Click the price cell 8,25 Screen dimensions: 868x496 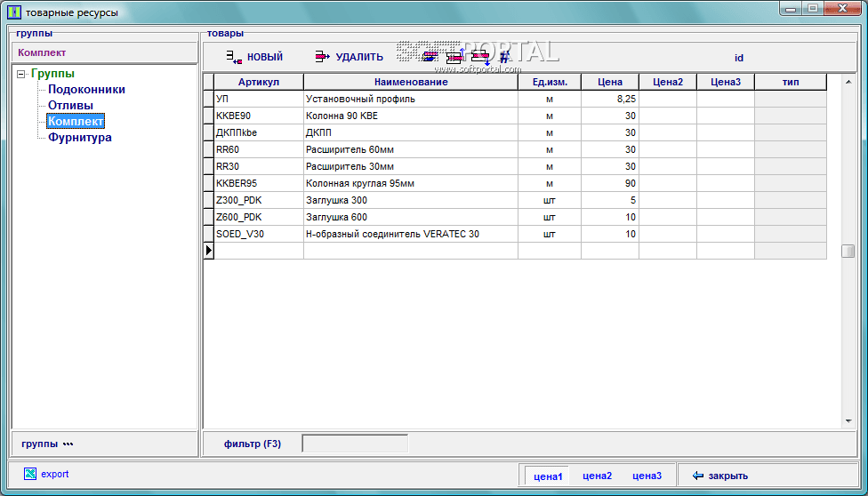tap(610, 99)
